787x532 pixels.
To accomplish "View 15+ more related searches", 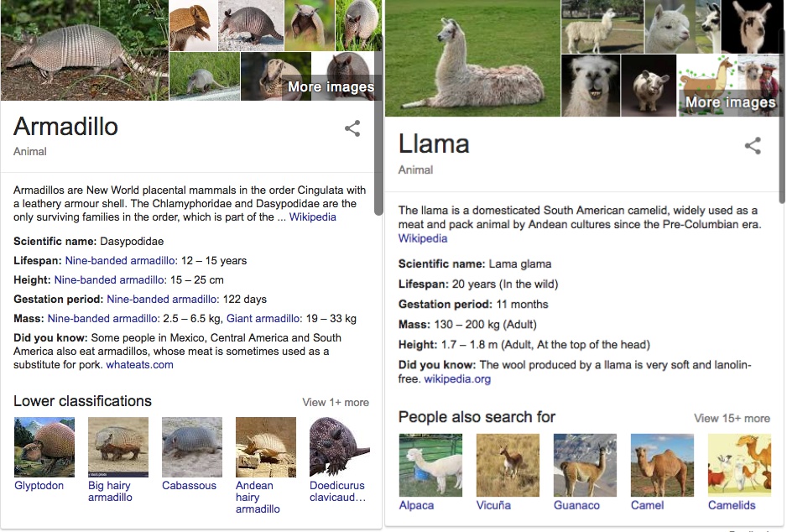I will click(732, 419).
